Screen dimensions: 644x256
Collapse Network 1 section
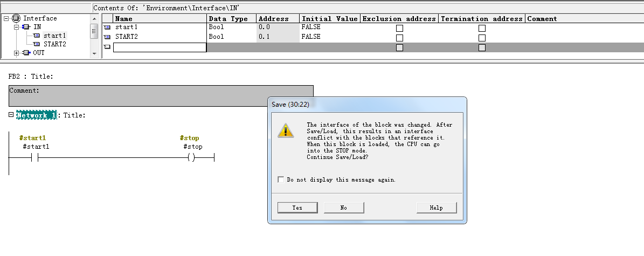(11, 115)
